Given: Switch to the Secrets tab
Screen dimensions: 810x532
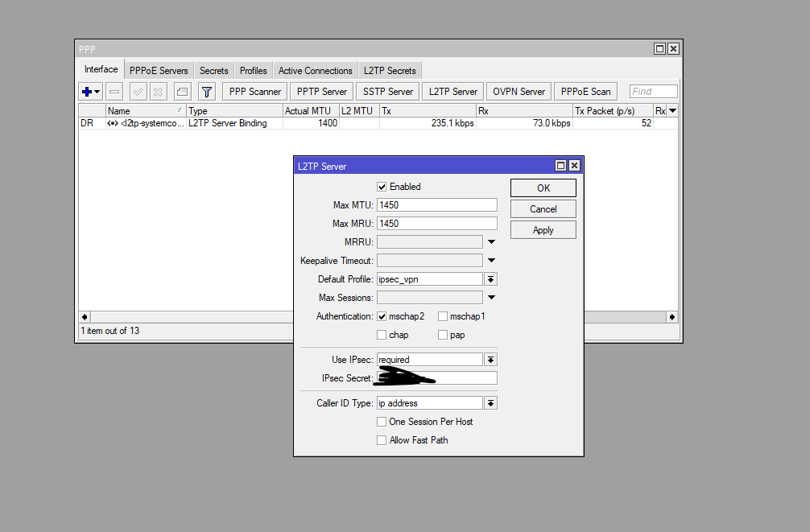Looking at the screenshot, I should pos(214,71).
